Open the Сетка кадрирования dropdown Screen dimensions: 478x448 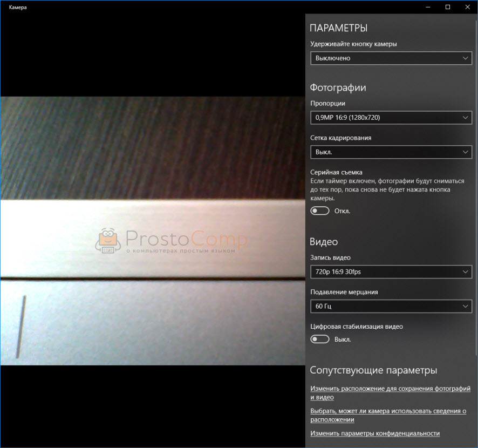391,152
